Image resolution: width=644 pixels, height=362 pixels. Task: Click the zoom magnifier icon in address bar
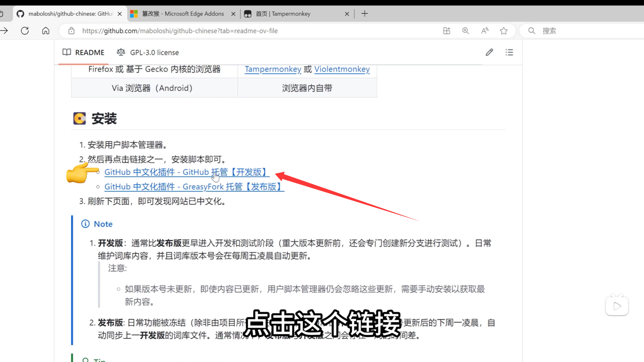point(466,31)
